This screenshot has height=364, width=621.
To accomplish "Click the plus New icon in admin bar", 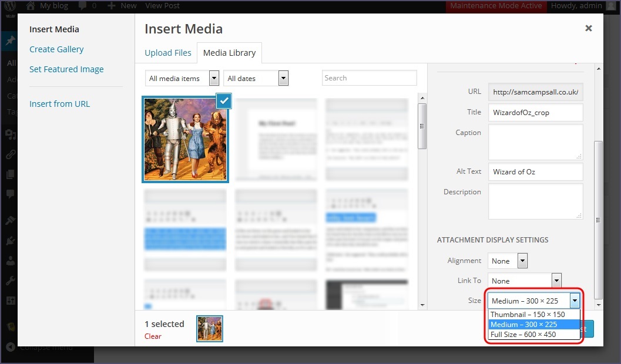I will tap(111, 6).
